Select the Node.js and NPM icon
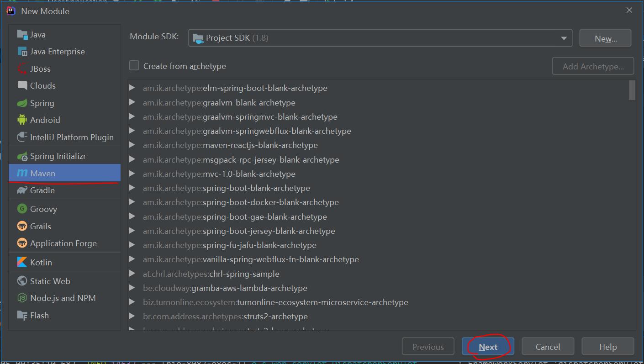The width and height of the screenshot is (644, 364). click(x=22, y=298)
